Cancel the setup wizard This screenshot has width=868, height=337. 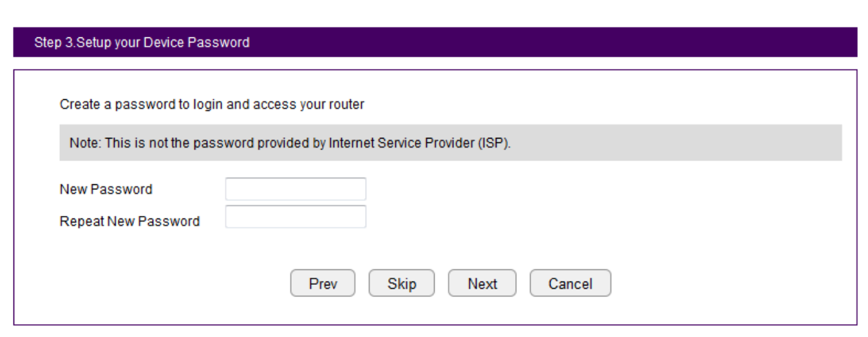[x=570, y=284]
